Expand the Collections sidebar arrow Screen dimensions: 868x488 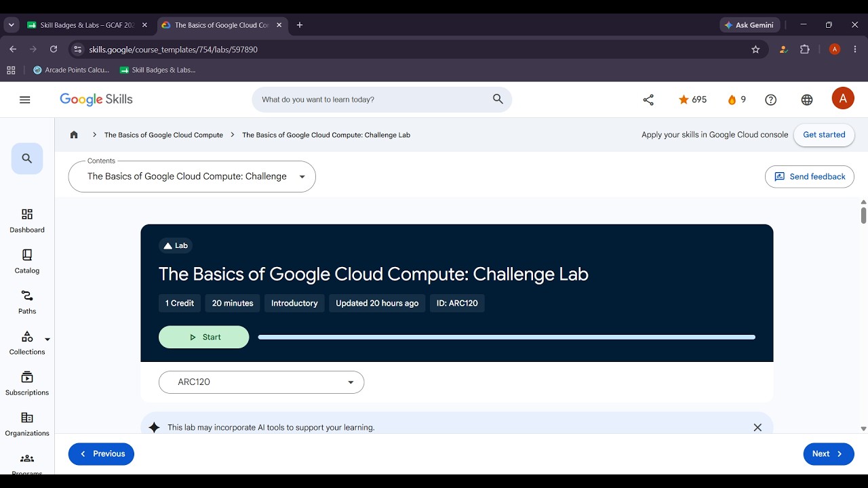(x=47, y=339)
